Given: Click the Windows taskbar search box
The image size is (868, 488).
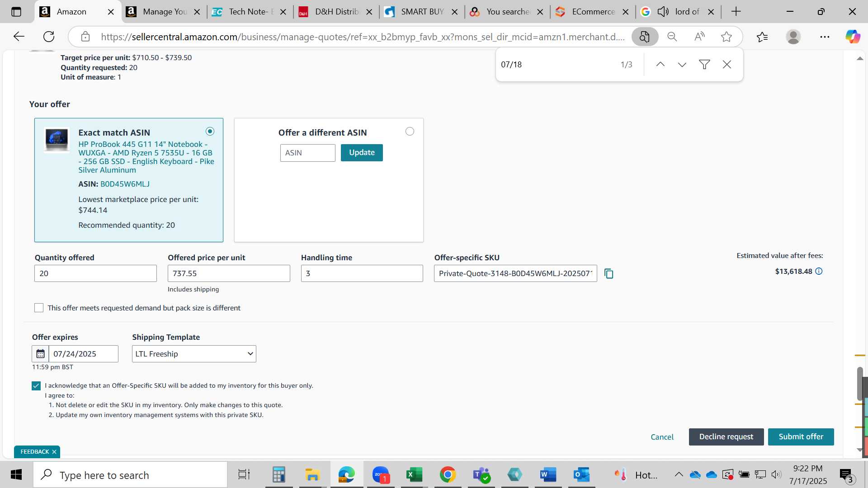Looking at the screenshot, I should pos(130,475).
